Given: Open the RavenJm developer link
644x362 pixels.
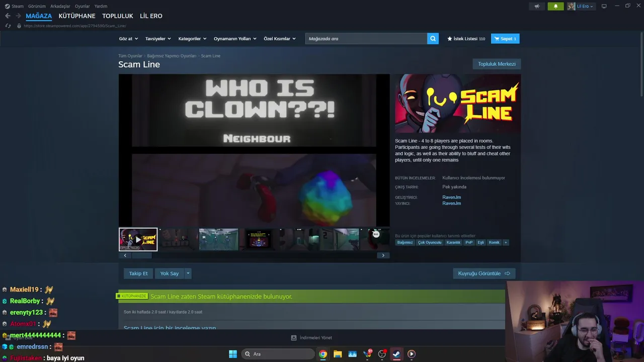Looking at the screenshot, I should click(x=452, y=197).
